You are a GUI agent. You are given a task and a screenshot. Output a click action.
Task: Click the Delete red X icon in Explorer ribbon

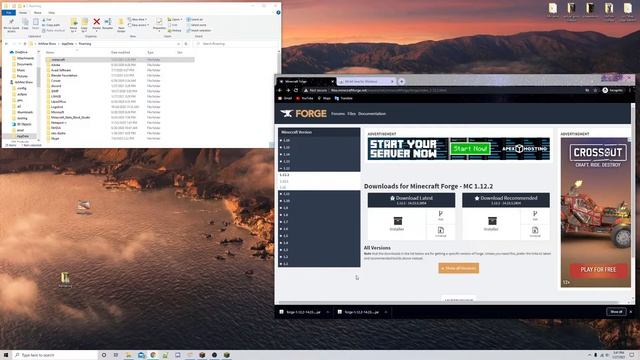click(97, 22)
